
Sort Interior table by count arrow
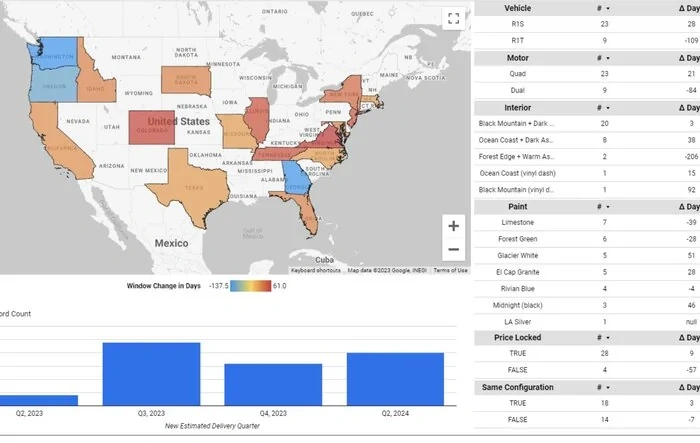[608, 108]
